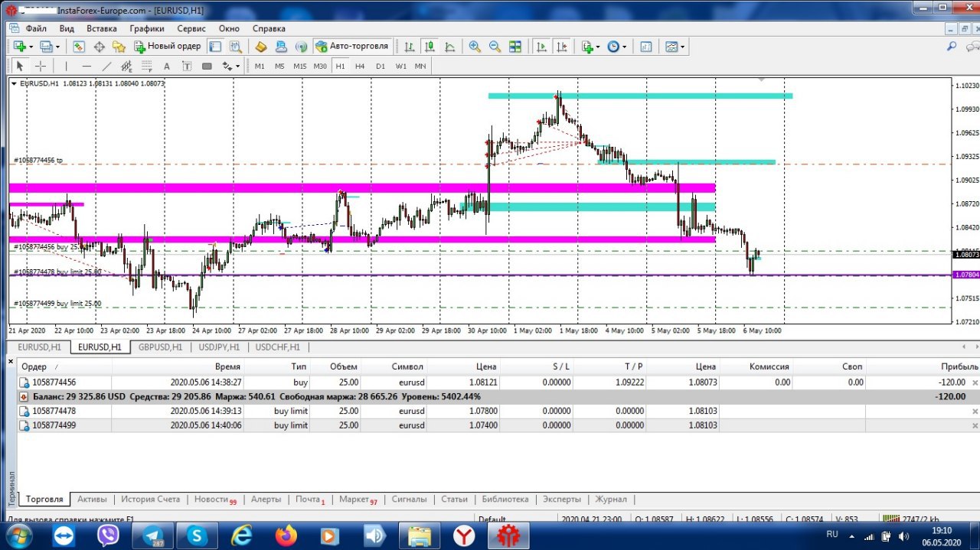Viewport: 980px width, 550px height.
Task: Select the trendline drawing tool
Action: tap(106, 66)
